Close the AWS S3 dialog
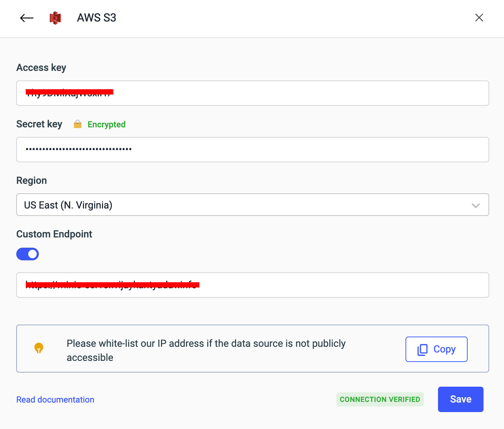The image size is (504, 429). (x=479, y=18)
